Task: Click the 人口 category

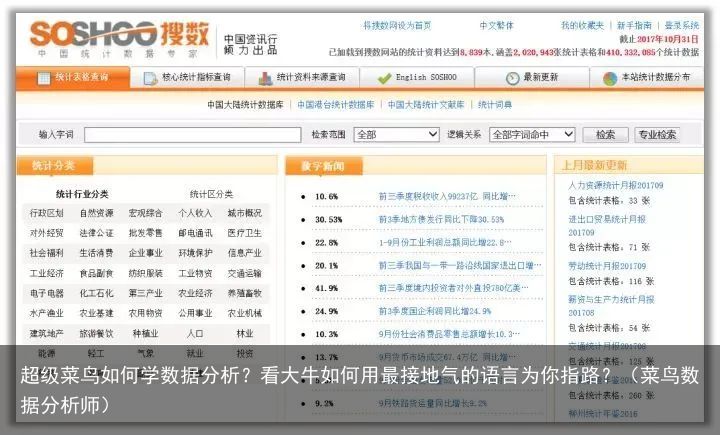Action: click(195, 333)
